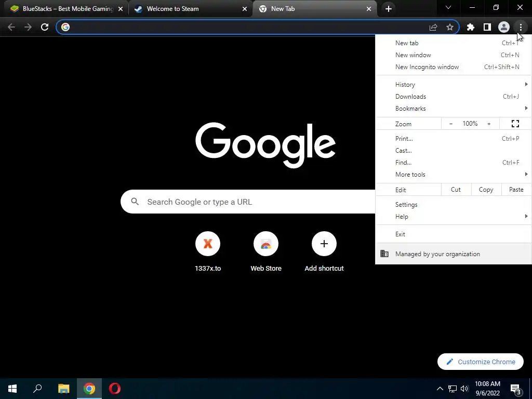Click the Add shortcut plus tile
The height and width of the screenshot is (399, 532).
coord(324,252)
